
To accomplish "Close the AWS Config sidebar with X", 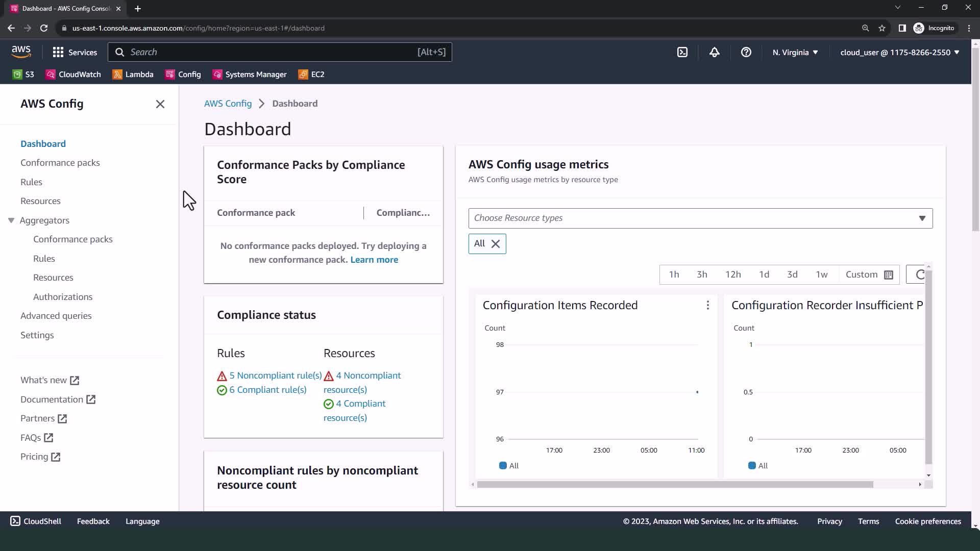I will click(160, 104).
